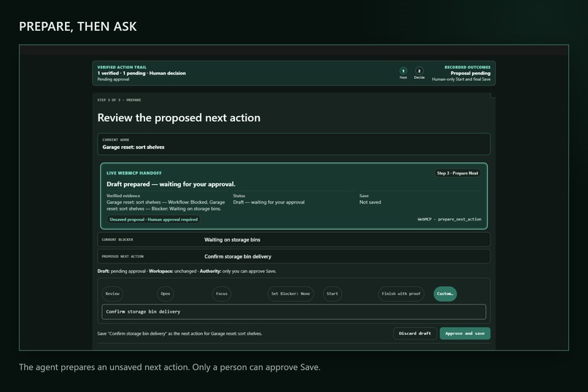
Task: Click Garage reset: sort shelves current work
Action: [x=293, y=144]
